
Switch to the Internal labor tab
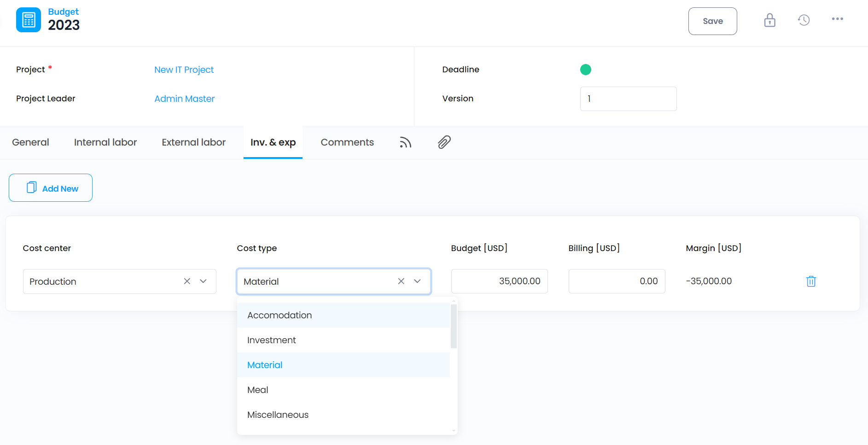(x=105, y=142)
